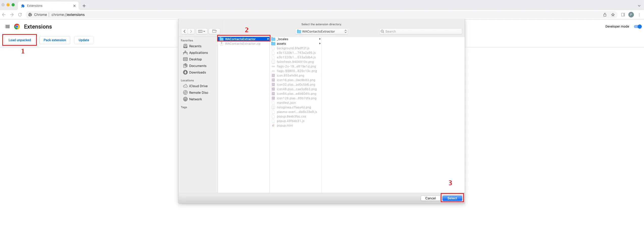Select the WAContactsExtractor.zip file
This screenshot has width=644, height=235.
click(x=242, y=43)
